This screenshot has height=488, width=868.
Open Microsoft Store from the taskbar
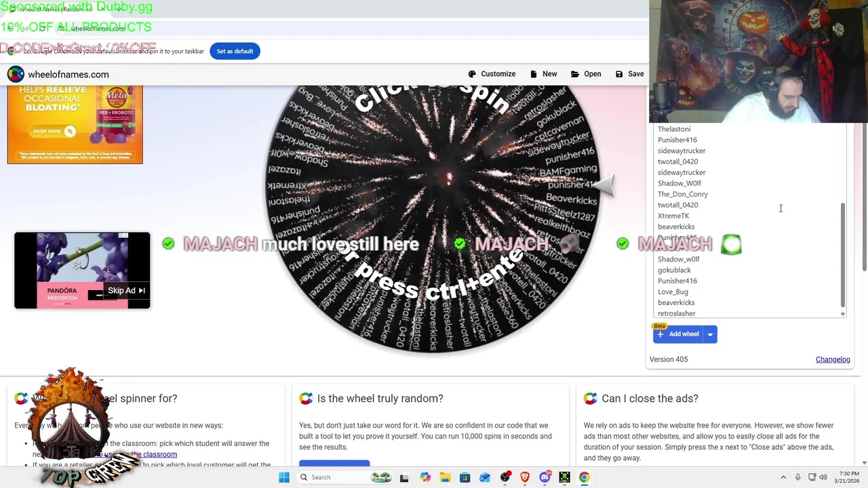(465, 477)
